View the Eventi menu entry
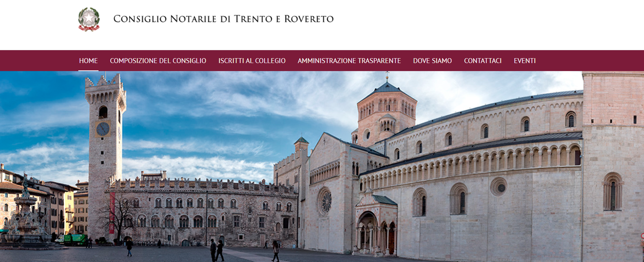 (525, 61)
